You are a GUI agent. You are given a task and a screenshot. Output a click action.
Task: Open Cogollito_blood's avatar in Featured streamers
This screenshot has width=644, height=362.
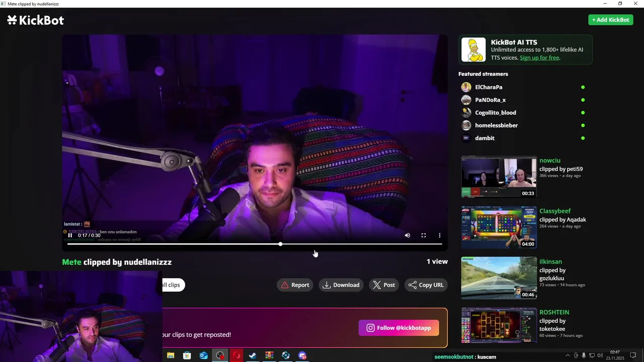point(466,113)
